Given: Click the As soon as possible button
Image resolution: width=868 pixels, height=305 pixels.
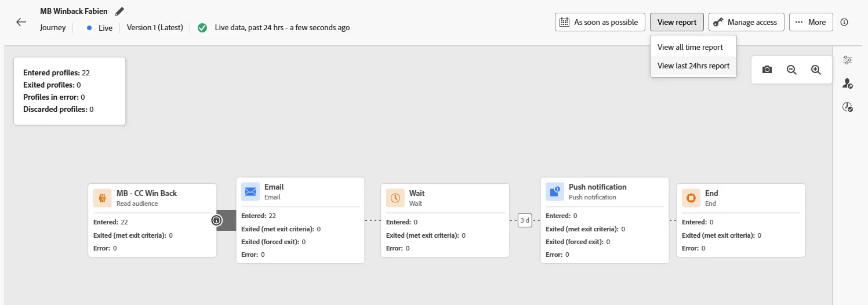Looking at the screenshot, I should [x=600, y=22].
